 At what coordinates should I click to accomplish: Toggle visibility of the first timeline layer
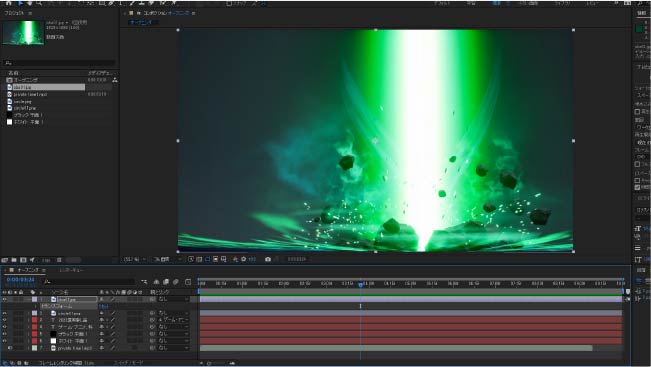5,299
